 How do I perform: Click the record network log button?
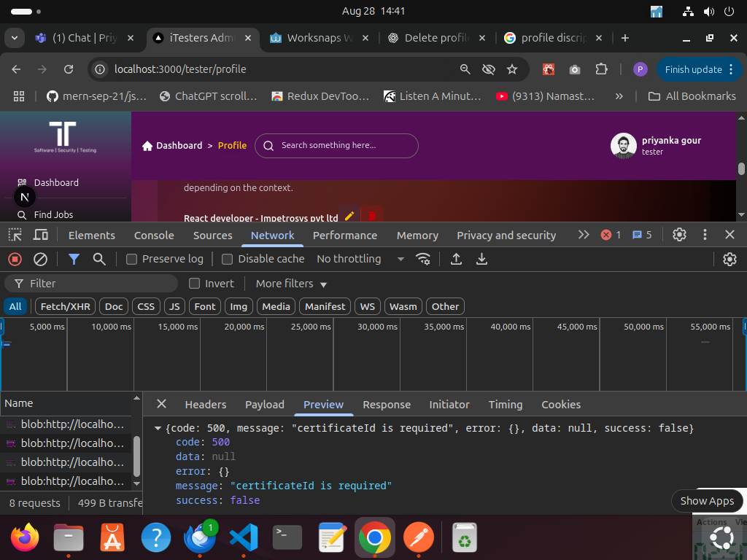coord(15,259)
